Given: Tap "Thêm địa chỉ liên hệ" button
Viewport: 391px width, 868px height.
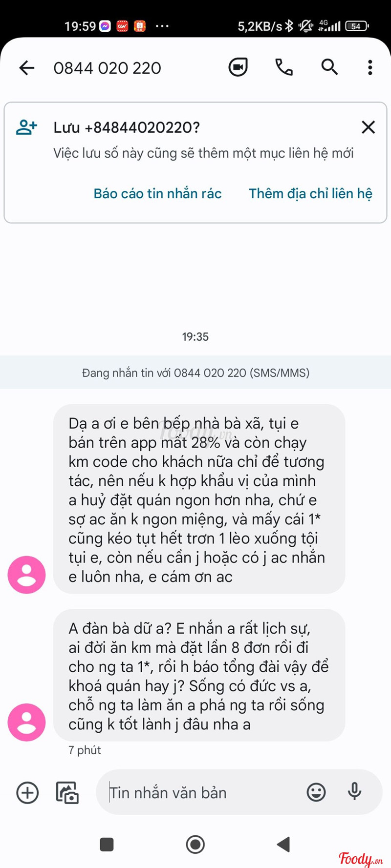Looking at the screenshot, I should click(x=310, y=193).
